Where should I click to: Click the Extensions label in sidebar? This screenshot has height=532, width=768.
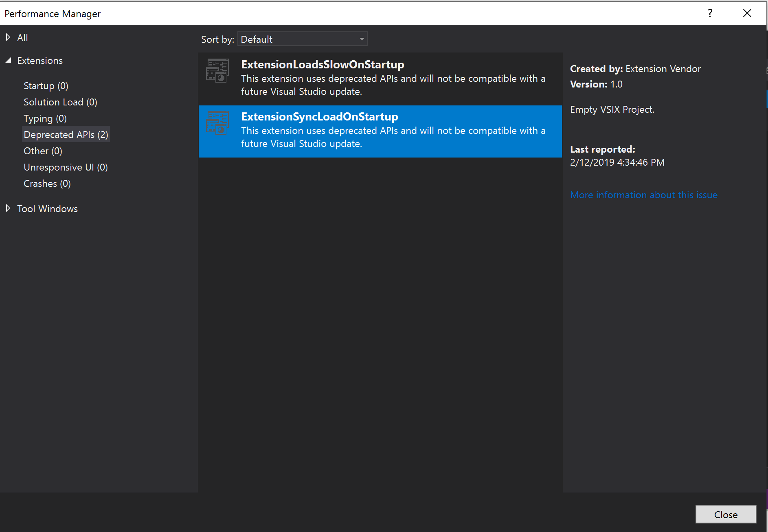point(40,61)
